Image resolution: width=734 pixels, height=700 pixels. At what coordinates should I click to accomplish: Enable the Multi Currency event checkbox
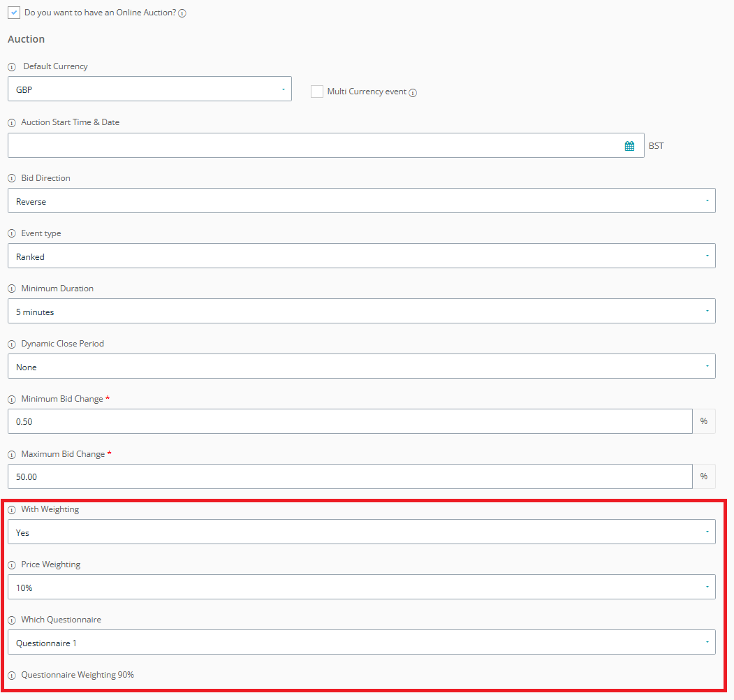[x=317, y=92]
